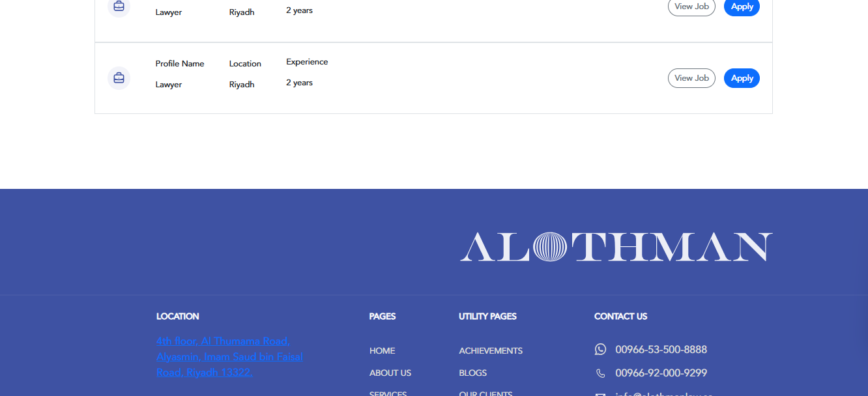
Task: Call the number 00966-53-500-8888
Action: coord(661,350)
